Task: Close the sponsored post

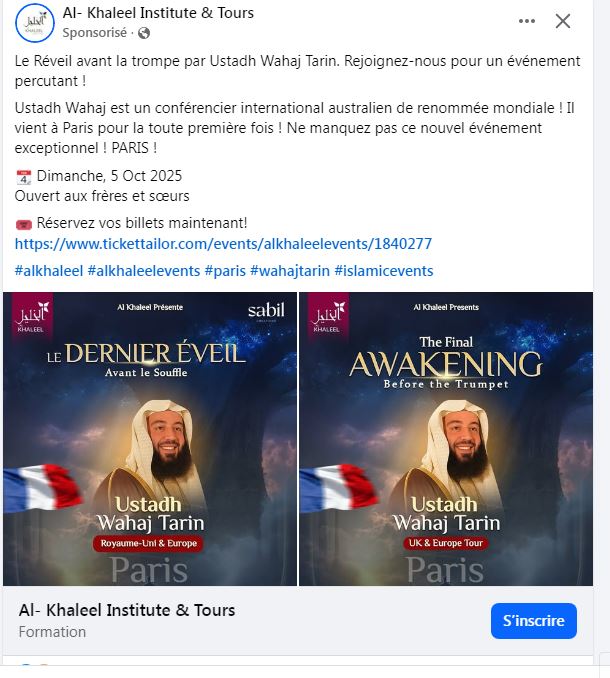Action: [x=562, y=21]
